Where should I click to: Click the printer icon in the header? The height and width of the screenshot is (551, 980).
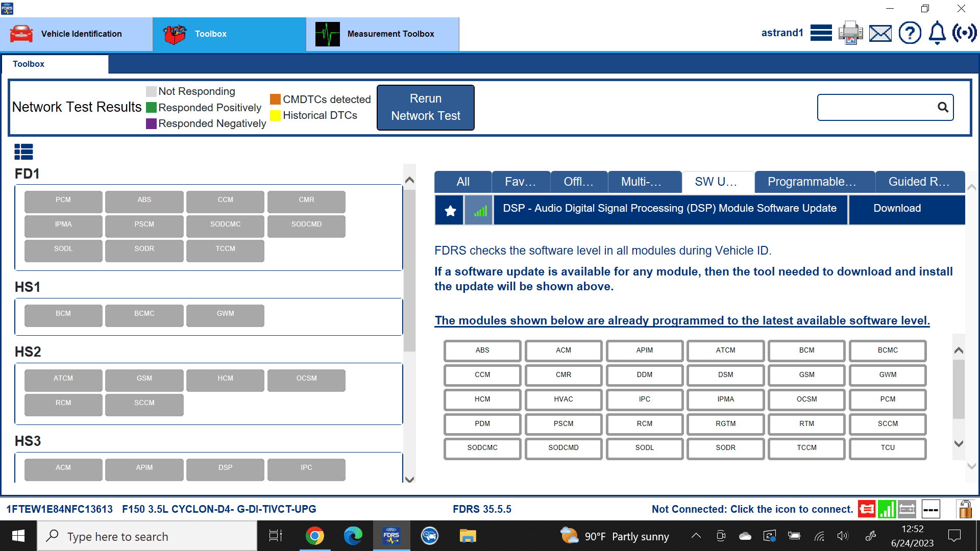point(850,33)
